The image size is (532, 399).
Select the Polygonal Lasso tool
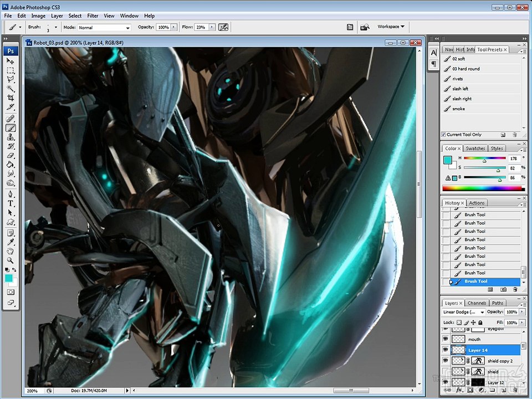tap(11, 79)
